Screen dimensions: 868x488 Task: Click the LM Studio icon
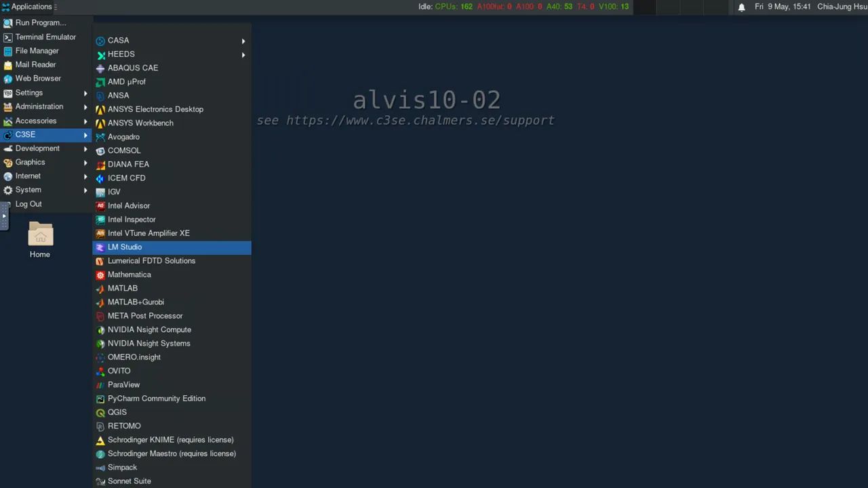100,247
